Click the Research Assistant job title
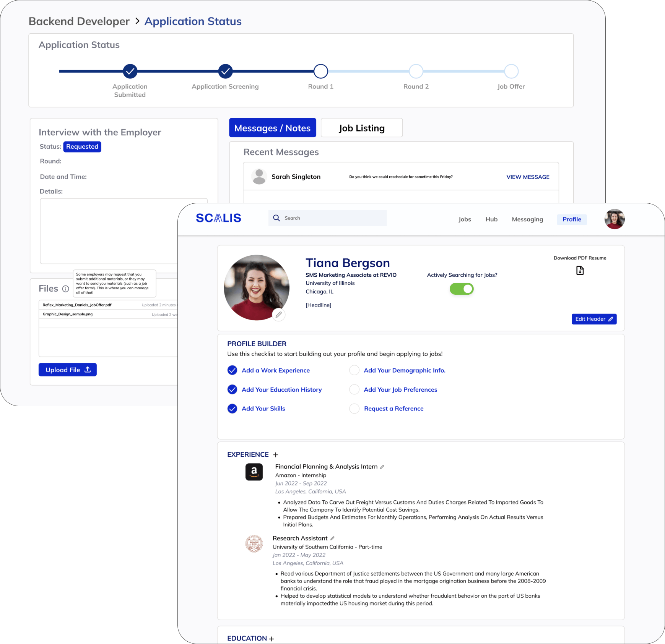This screenshot has height=644, width=665. pos(300,538)
